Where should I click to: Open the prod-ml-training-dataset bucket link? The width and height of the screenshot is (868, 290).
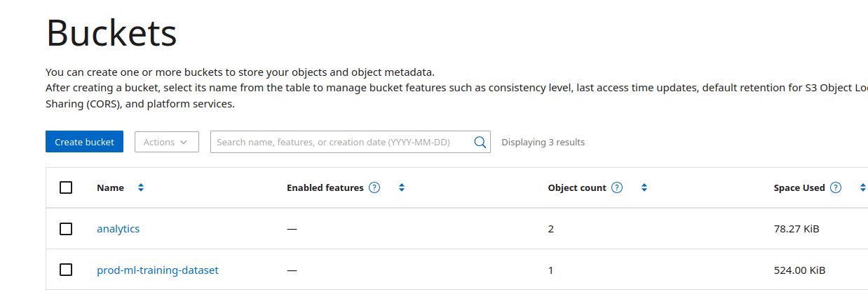pyautogui.click(x=158, y=270)
